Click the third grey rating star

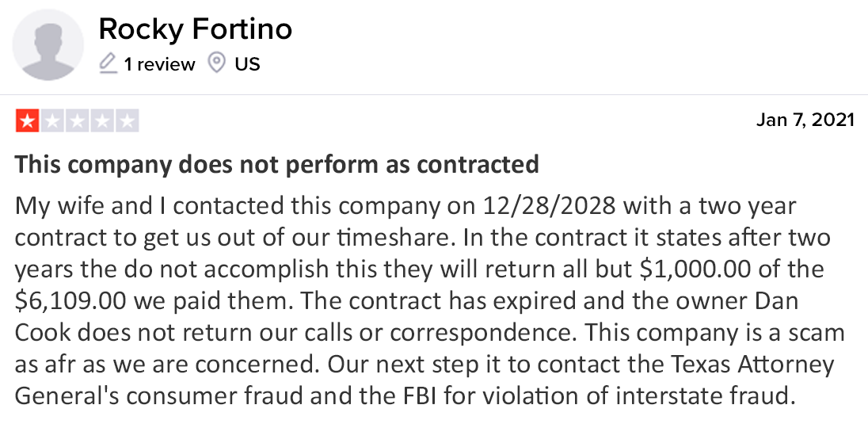click(x=77, y=120)
